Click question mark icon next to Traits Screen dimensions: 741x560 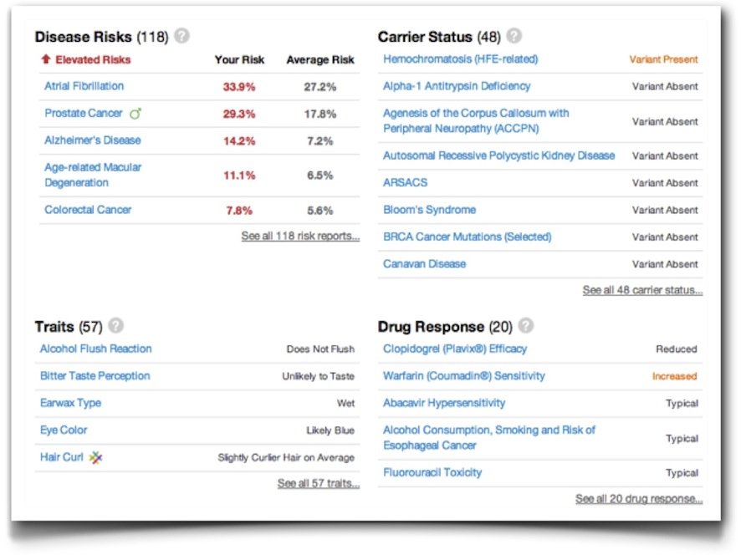point(116,326)
